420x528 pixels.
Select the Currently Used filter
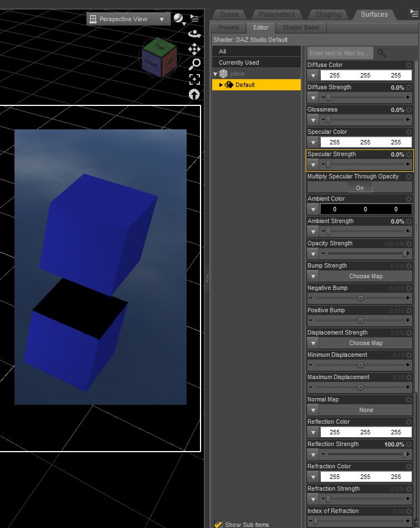[x=239, y=62]
